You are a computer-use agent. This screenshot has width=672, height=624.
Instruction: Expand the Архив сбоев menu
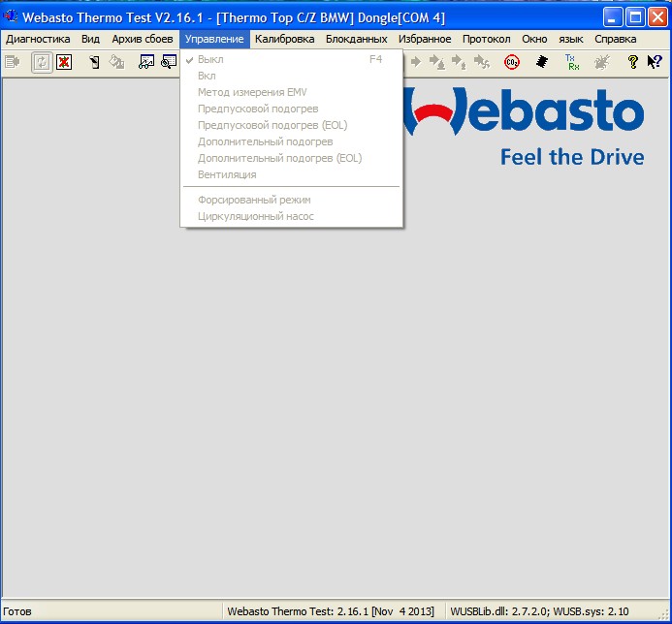click(x=143, y=39)
